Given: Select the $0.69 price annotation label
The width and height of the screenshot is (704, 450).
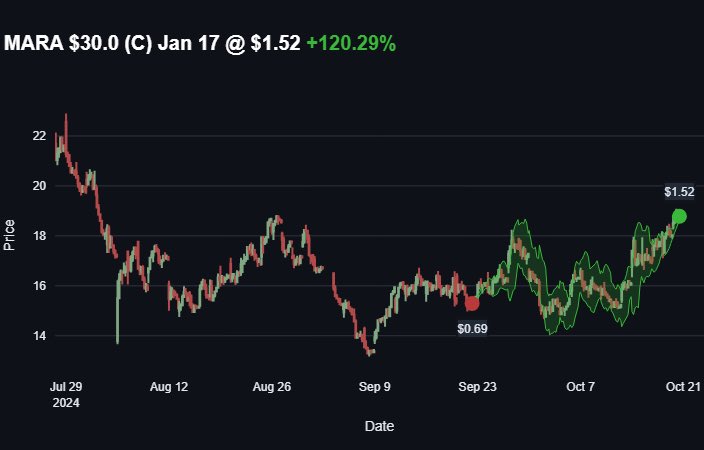Looking at the screenshot, I should pyautogui.click(x=472, y=329).
